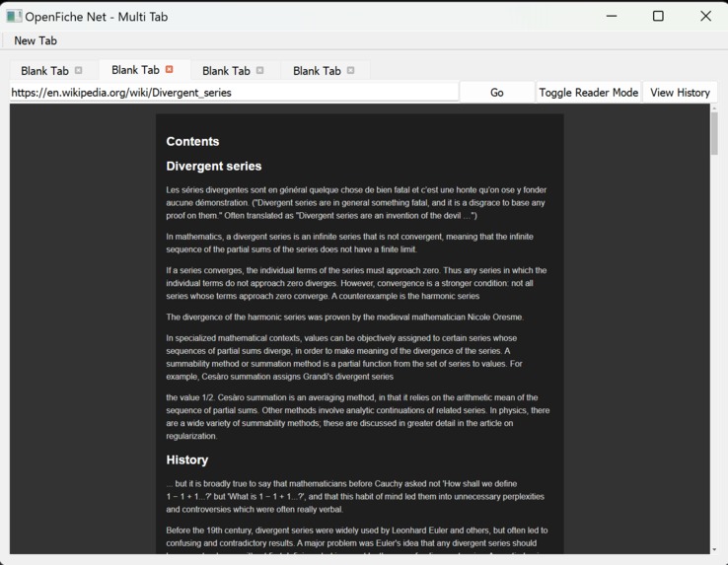Click the "Contents" heading

point(192,141)
